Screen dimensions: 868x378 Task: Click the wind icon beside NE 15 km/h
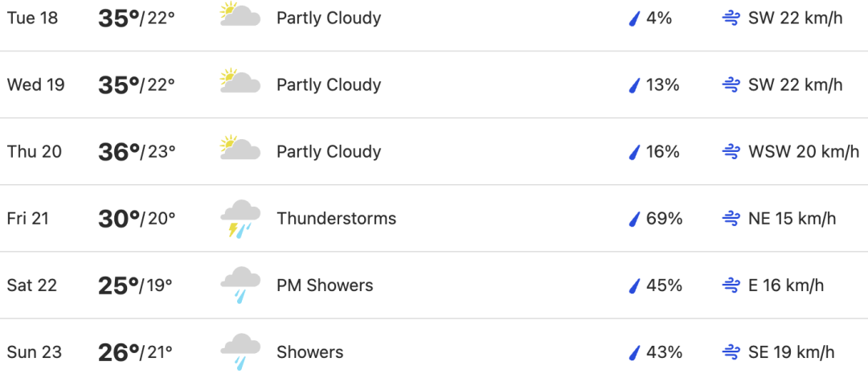click(731, 219)
